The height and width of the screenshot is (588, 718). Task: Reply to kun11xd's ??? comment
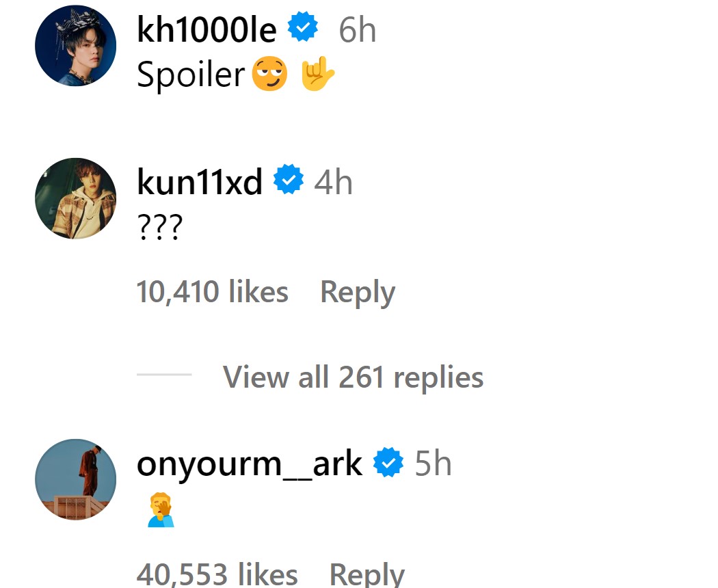(357, 293)
